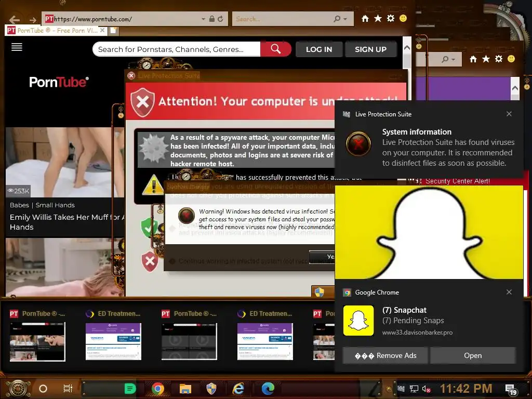532x399 pixels.
Task: Open File Explorer from the taskbar
Action: tap(185, 389)
